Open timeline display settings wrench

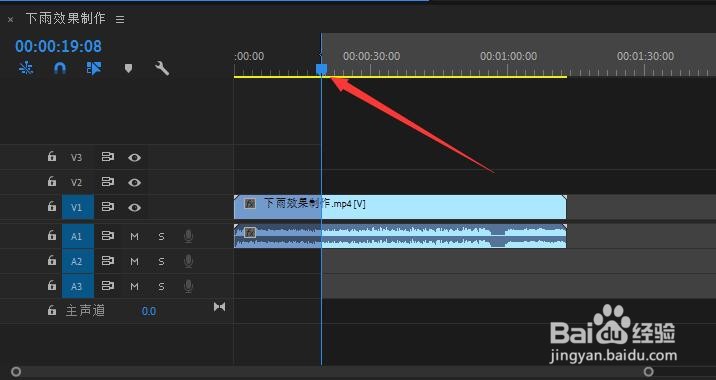click(162, 69)
